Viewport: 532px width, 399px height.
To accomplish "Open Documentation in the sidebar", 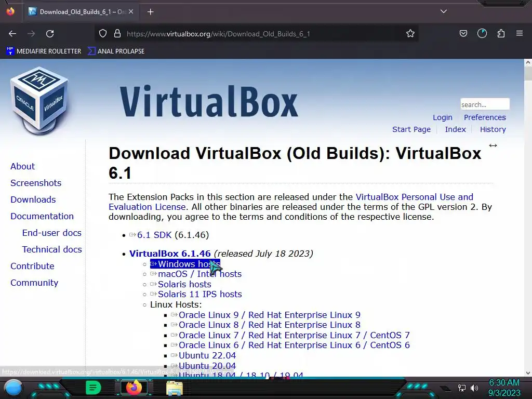I will tap(42, 217).
